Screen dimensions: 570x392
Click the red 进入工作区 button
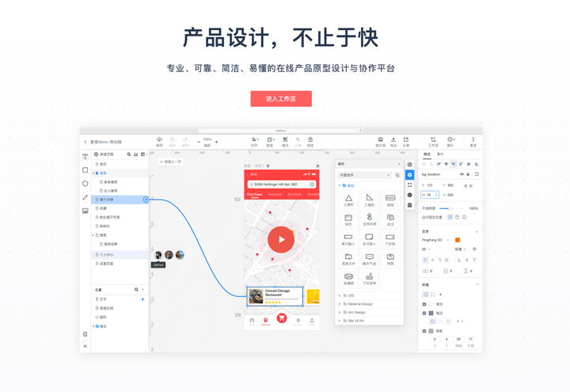(x=281, y=98)
